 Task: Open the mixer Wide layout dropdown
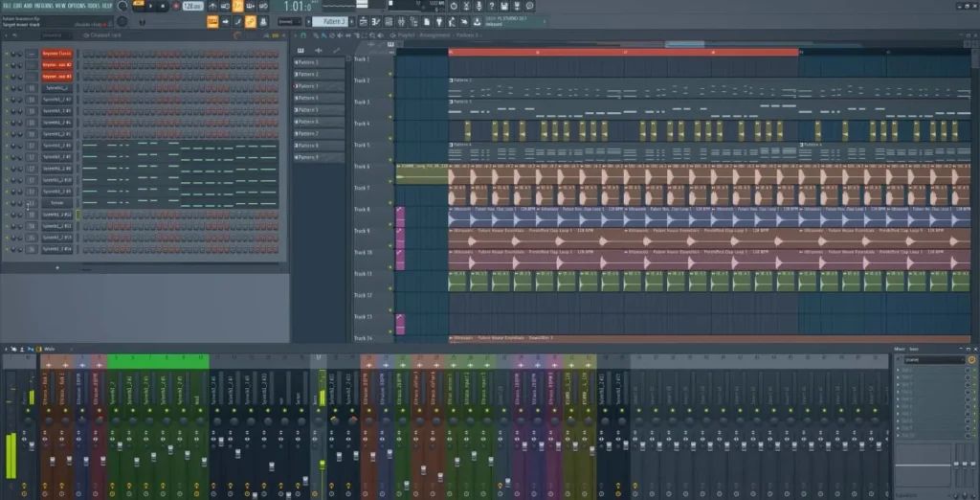[50, 349]
